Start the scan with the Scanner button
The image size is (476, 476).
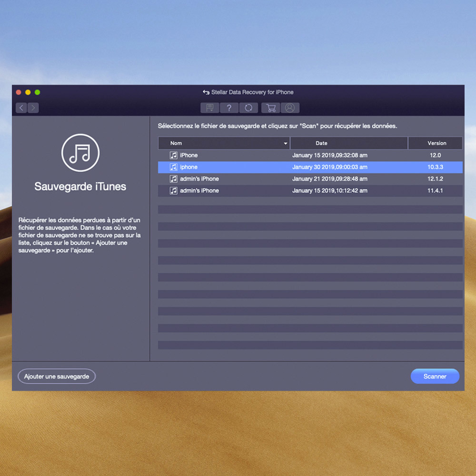click(435, 377)
